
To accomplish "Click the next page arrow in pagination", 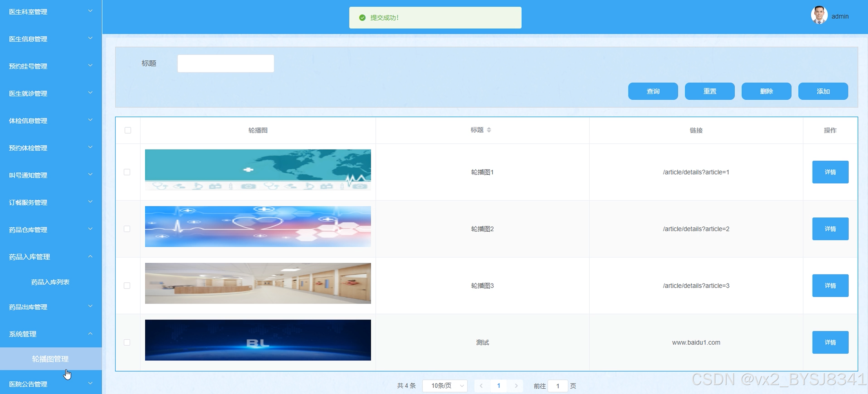I will (516, 386).
